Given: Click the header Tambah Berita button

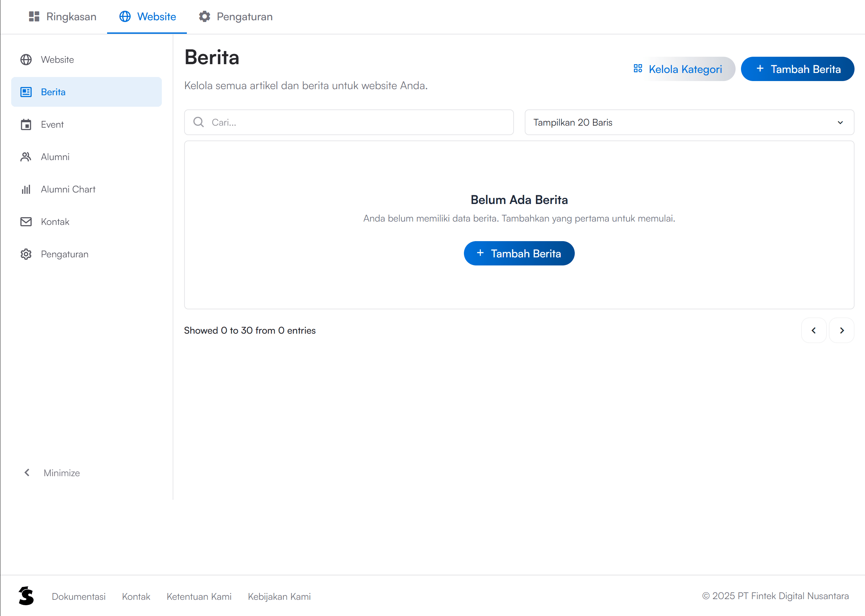Looking at the screenshot, I should point(797,69).
